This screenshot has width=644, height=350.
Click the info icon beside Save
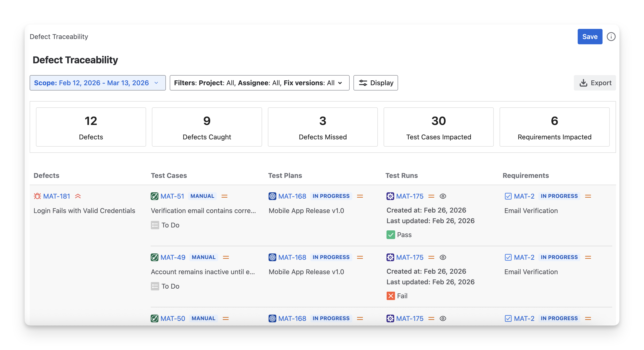pyautogui.click(x=611, y=37)
